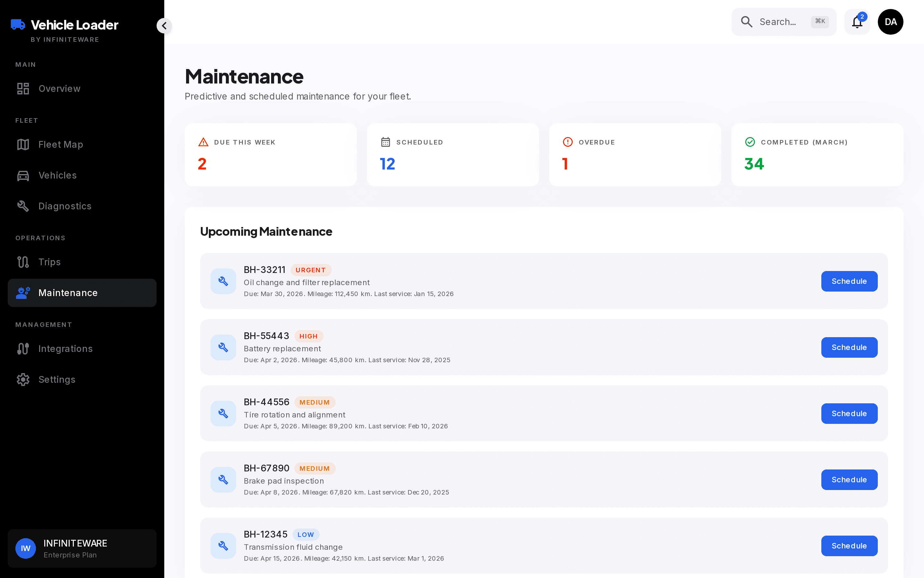Screen dimensions: 924x578
Task: Click the wrench icon for BH-44556
Action: point(223,414)
